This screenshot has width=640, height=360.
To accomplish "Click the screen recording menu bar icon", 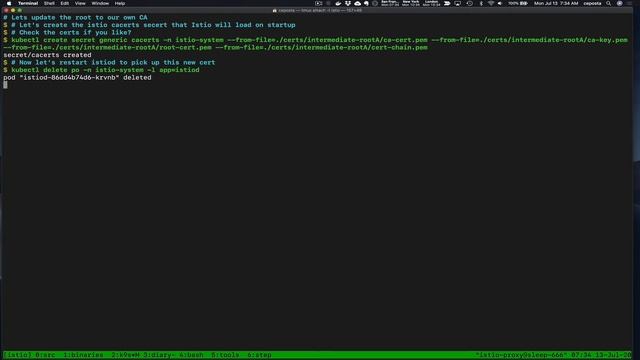I will pos(318,3).
